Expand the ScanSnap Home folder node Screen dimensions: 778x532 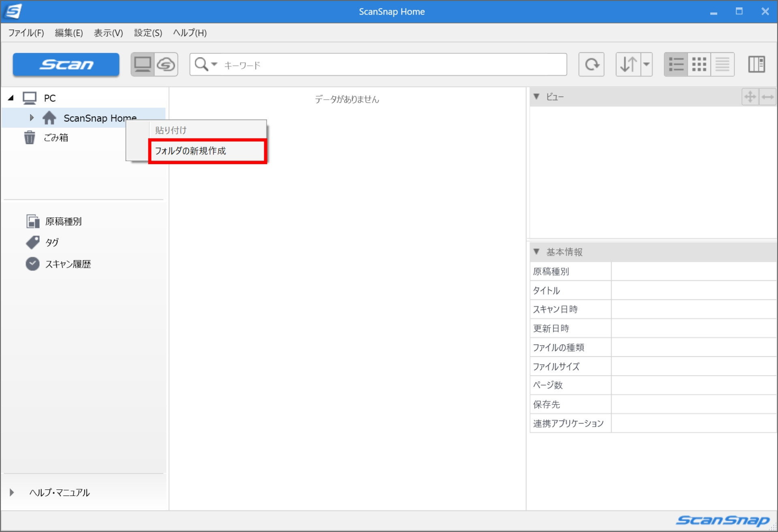coord(32,118)
